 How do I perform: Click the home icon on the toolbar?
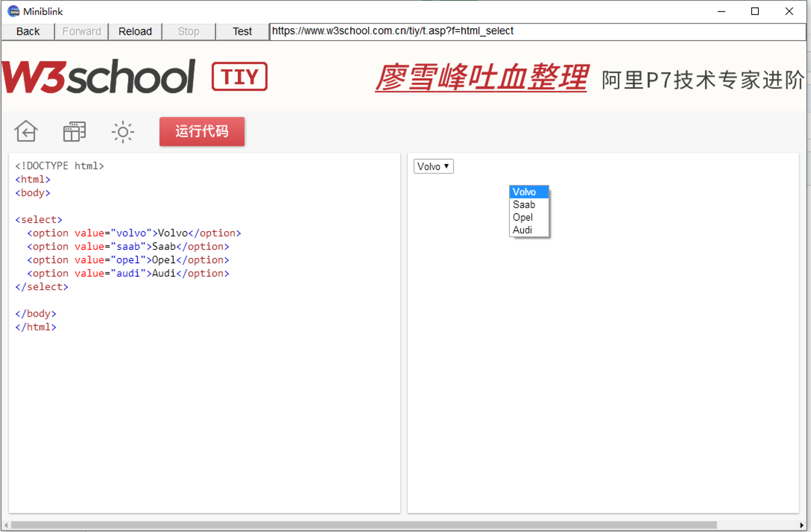pos(26,131)
